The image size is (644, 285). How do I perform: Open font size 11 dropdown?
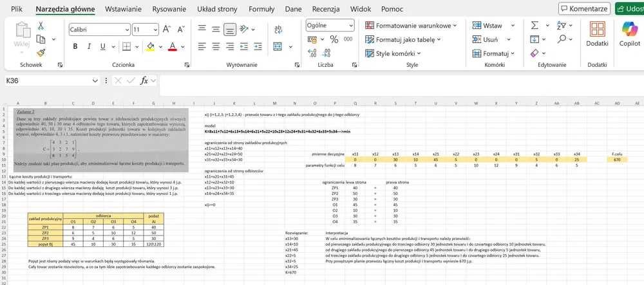[155, 30]
